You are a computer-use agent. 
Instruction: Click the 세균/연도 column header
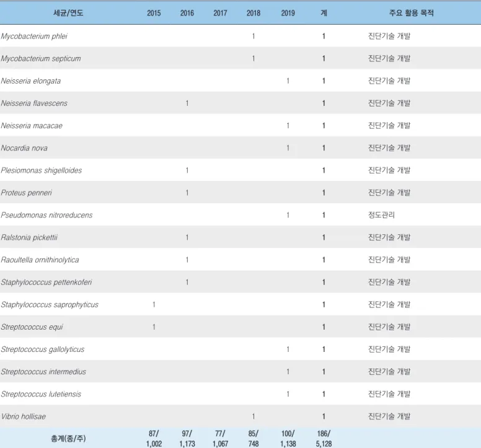pyautogui.click(x=68, y=13)
